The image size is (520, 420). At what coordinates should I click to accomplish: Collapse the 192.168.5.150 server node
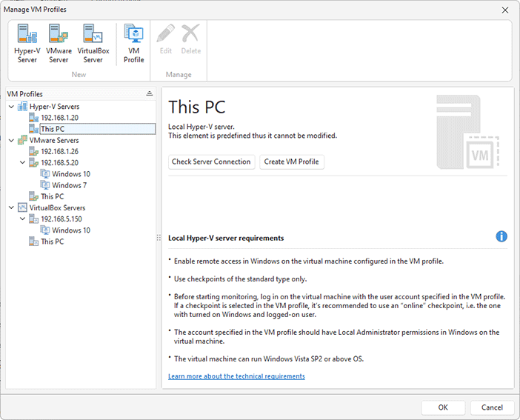pyautogui.click(x=22, y=219)
